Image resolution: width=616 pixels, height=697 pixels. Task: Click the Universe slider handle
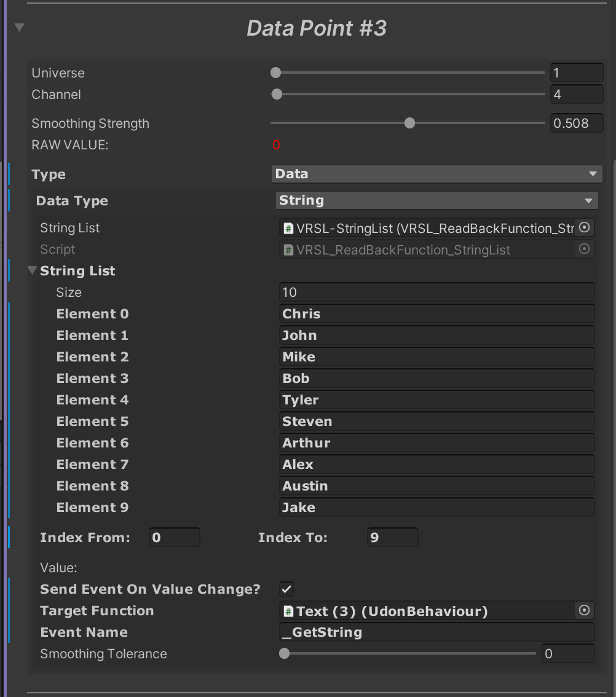276,73
